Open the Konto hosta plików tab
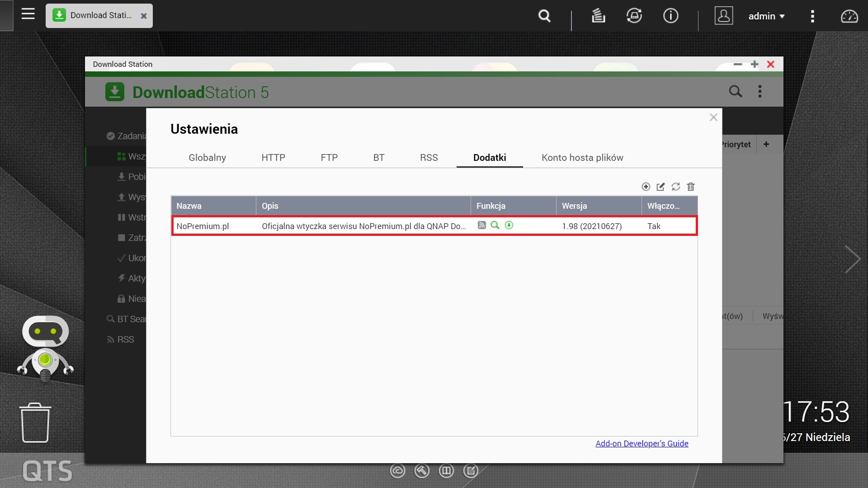Screen dimensions: 868x488 [582, 158]
